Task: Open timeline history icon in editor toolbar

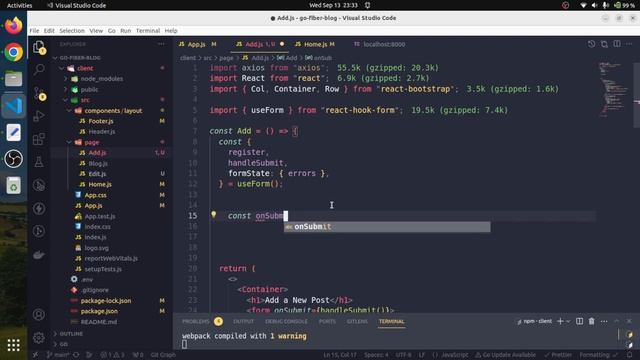Action: coord(591,44)
